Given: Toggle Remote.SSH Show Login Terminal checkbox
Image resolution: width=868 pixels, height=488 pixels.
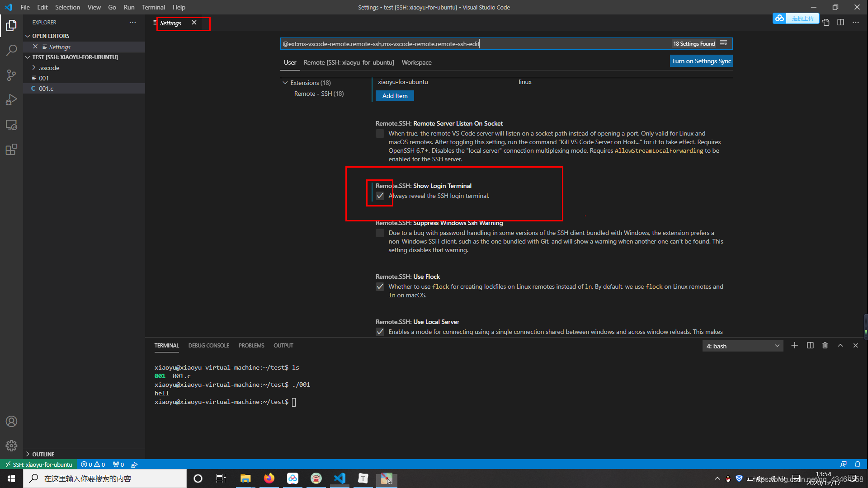Looking at the screenshot, I should (x=380, y=196).
